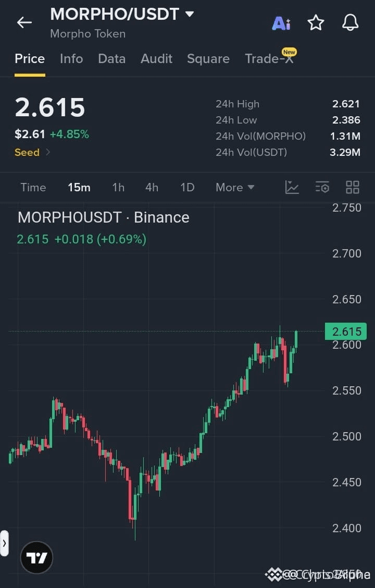375x588 pixels.
Task: Click the 2.400 price axis label
Action: [346, 528]
